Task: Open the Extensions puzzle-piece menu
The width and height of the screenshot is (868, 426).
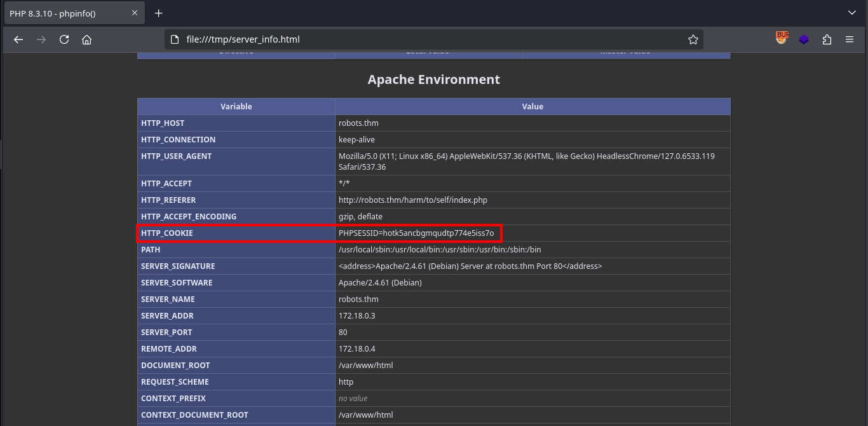Action: [827, 39]
